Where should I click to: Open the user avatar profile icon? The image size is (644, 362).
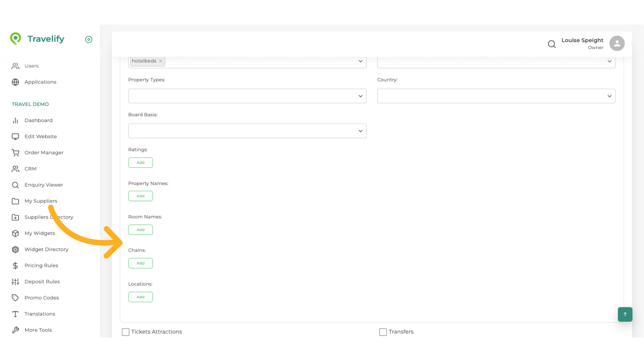[617, 44]
